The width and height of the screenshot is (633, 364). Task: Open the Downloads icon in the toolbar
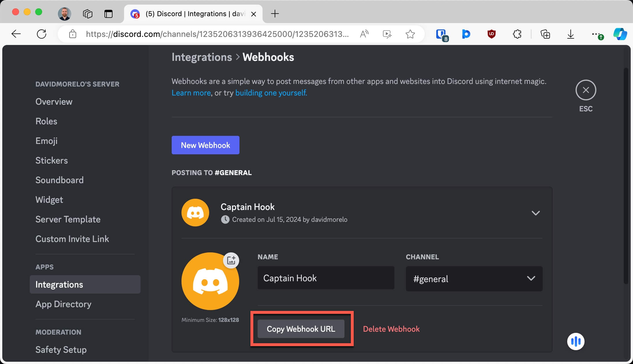point(570,34)
